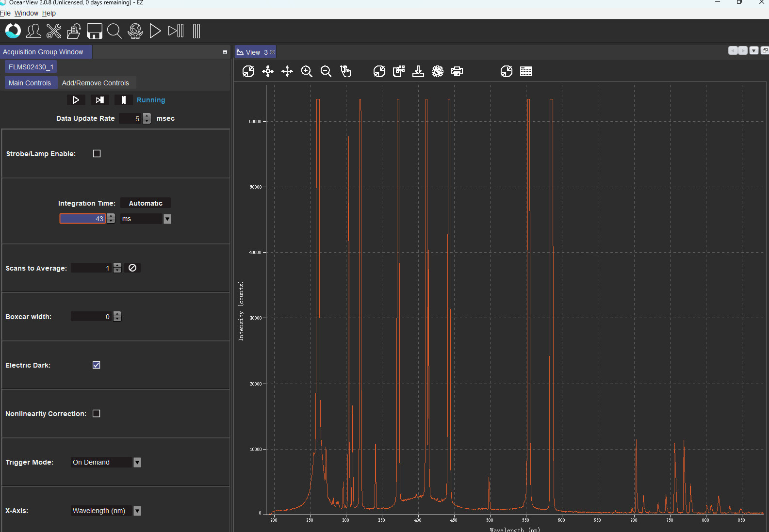Image resolution: width=769 pixels, height=532 pixels.
Task: Click the wrench and screwdriver tools icon
Action: tap(54, 31)
